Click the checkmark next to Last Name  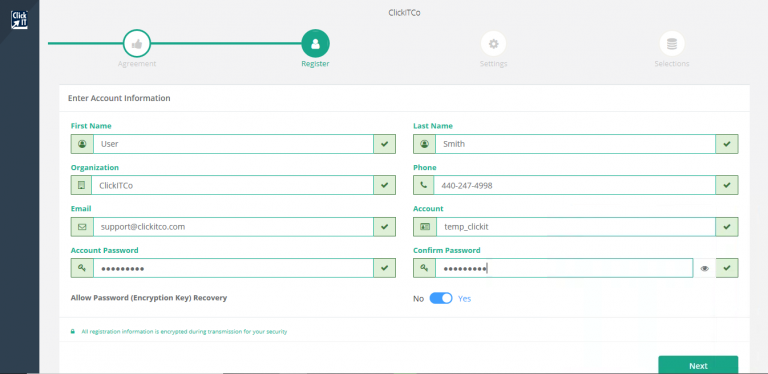(727, 144)
